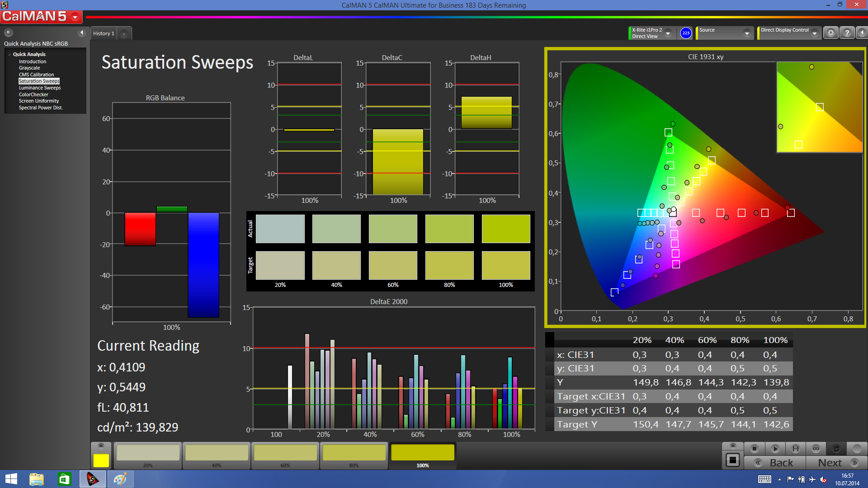Viewport: 868px width, 488px height.
Task: Click the CalMAN 5 main menu button
Action: 42,17
